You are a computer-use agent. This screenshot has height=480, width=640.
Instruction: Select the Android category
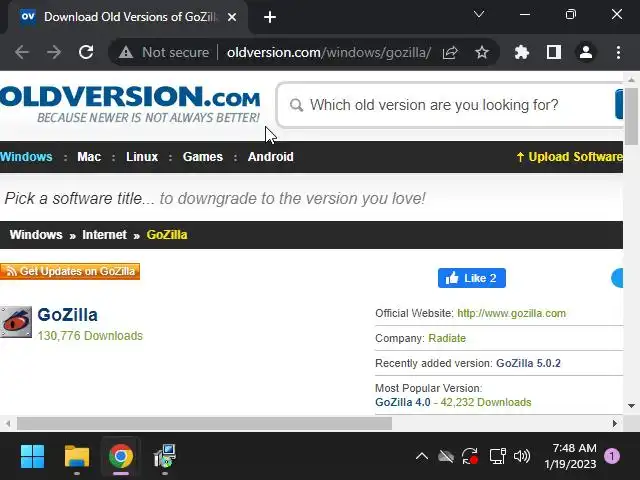(271, 157)
